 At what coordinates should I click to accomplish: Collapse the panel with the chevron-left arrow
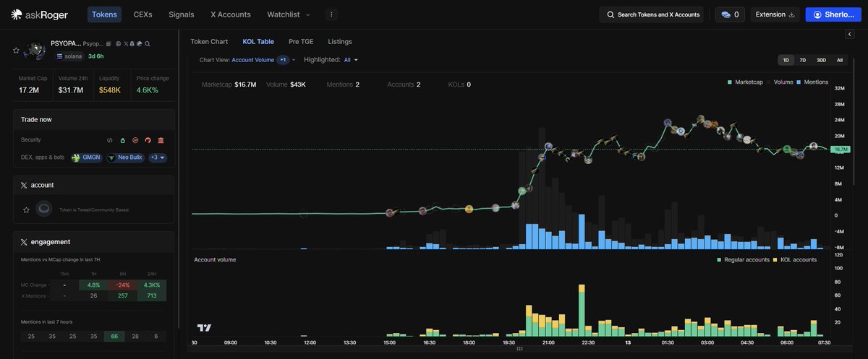(x=849, y=34)
